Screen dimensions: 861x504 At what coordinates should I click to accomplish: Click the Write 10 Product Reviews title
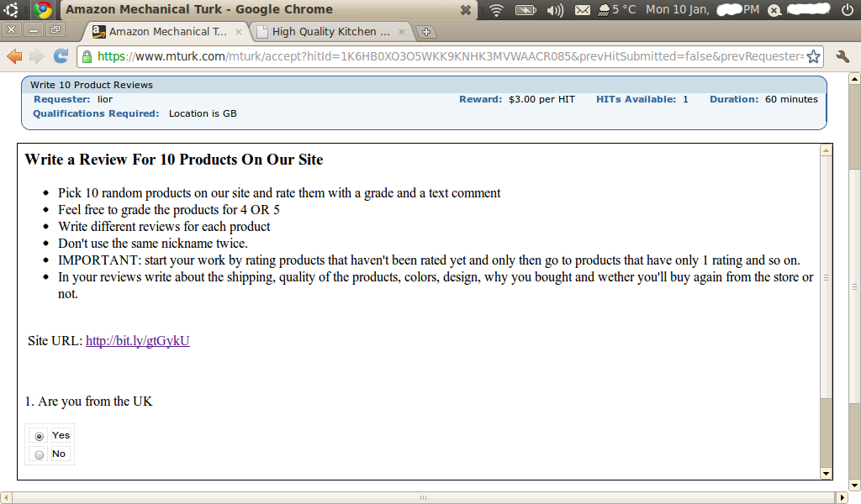point(91,85)
